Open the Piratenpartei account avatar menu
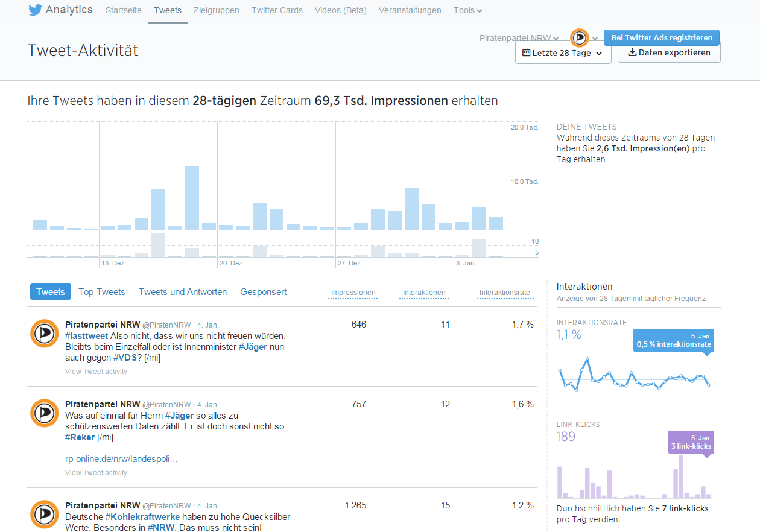 580,38
